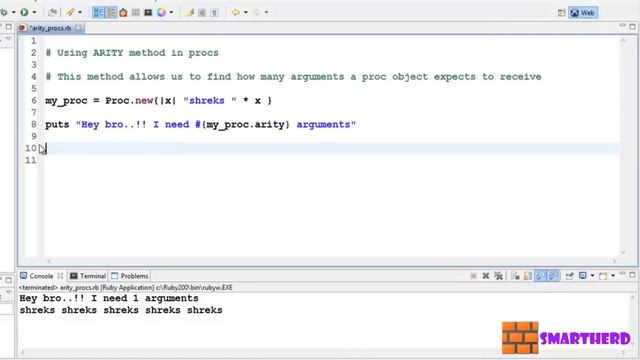Open the Forward navigation history dropdown
The width and height of the screenshot is (640, 360).
tap(267, 12)
